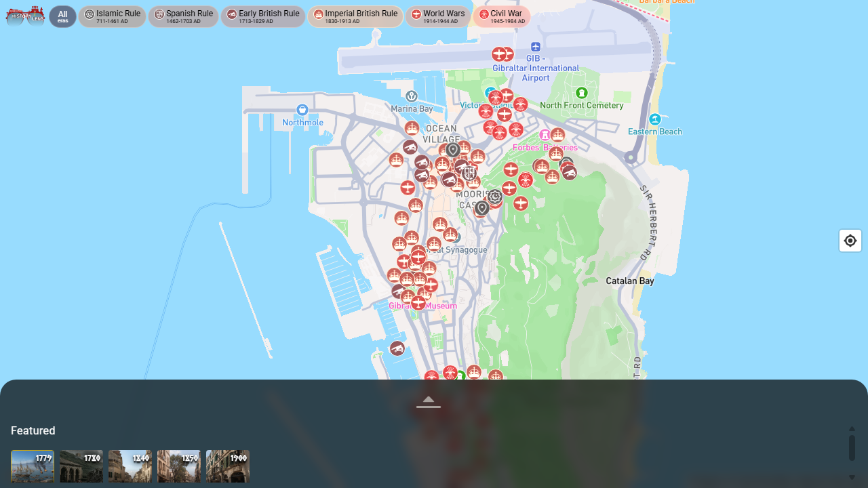The image size is (868, 488).
Task: Open the 1850 featured thumbnail
Action: (179, 466)
